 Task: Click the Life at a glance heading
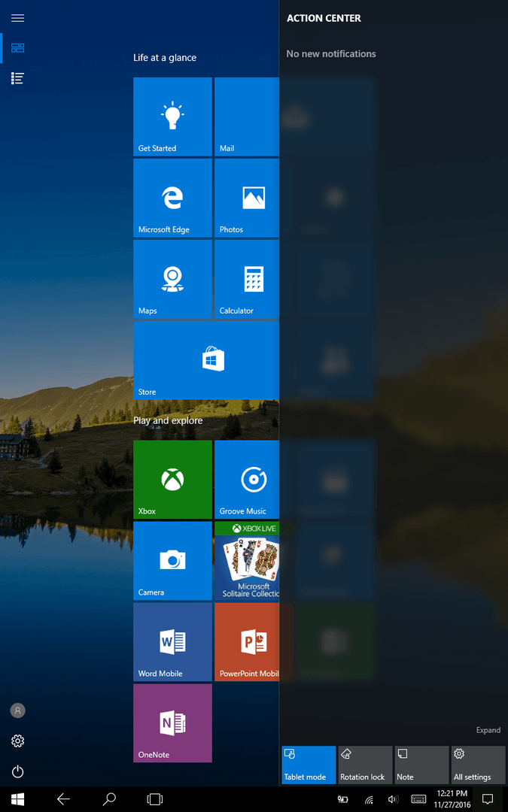[x=165, y=57]
